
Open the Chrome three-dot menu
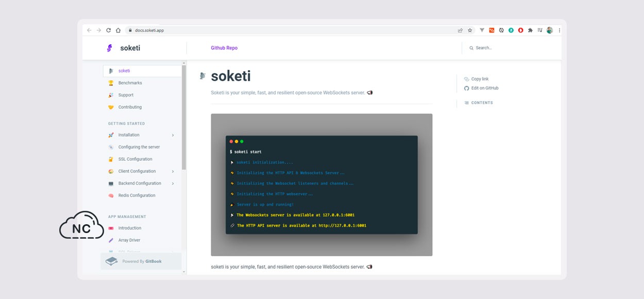pos(560,30)
